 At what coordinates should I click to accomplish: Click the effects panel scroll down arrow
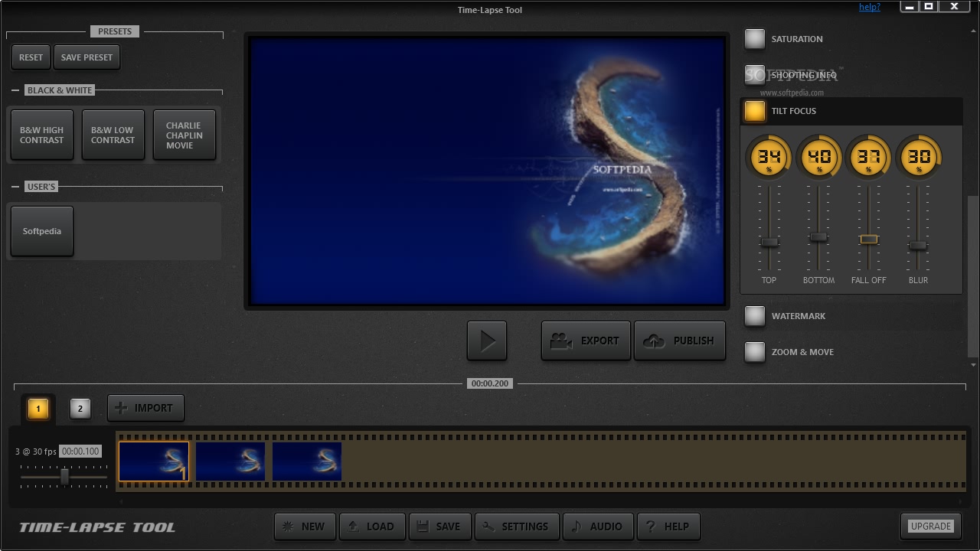[x=972, y=365]
